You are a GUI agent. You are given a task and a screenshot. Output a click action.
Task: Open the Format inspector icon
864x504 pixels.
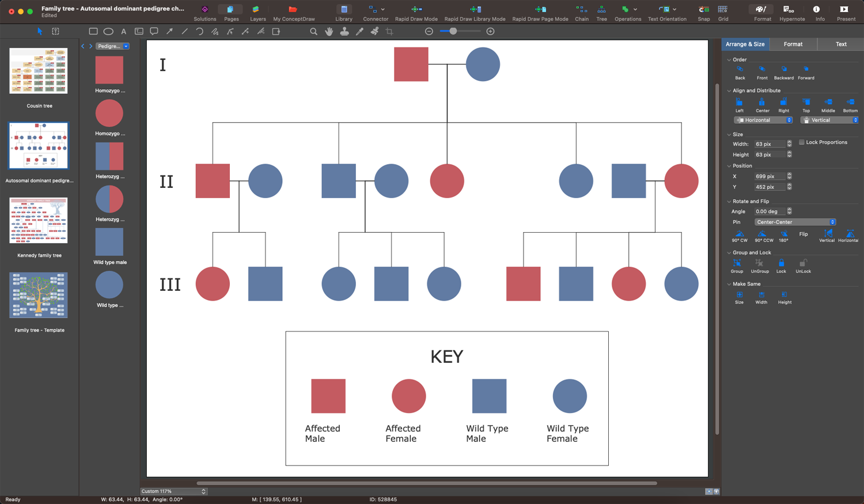(762, 13)
